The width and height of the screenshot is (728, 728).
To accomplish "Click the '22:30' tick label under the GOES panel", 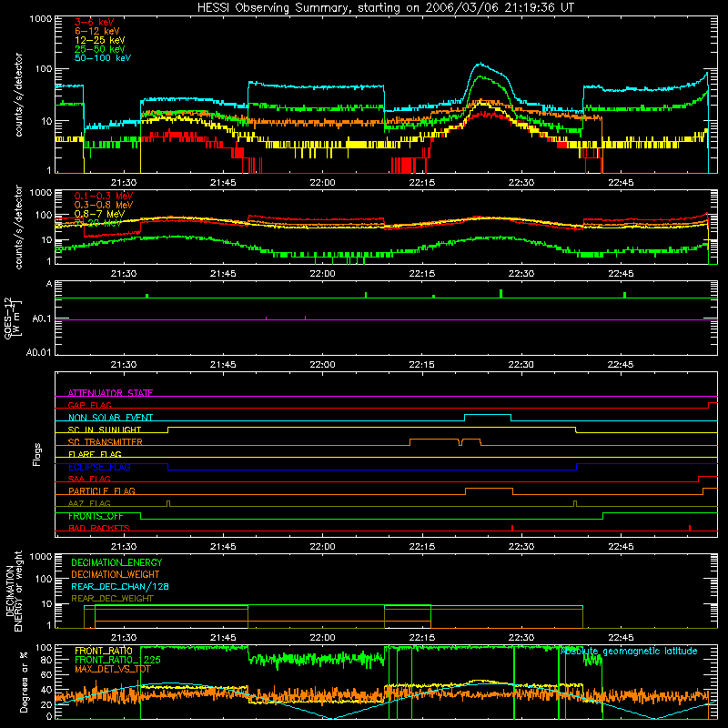I will [521, 365].
